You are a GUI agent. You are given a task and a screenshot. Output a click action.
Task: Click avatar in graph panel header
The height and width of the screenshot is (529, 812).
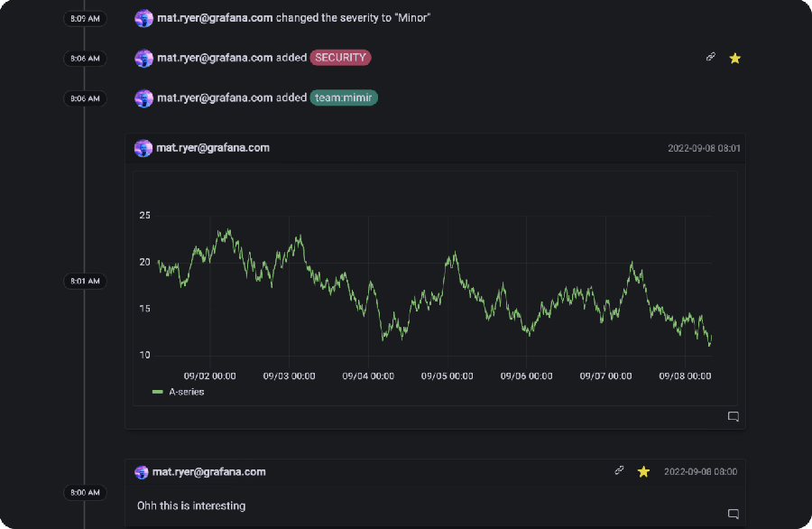coord(143,147)
